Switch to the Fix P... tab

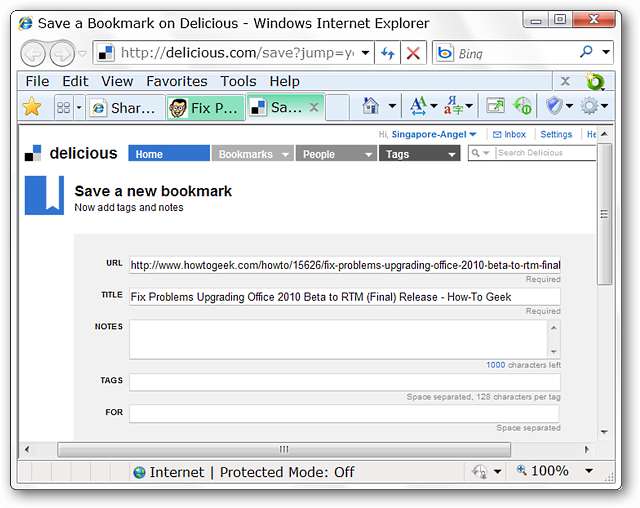(205, 108)
